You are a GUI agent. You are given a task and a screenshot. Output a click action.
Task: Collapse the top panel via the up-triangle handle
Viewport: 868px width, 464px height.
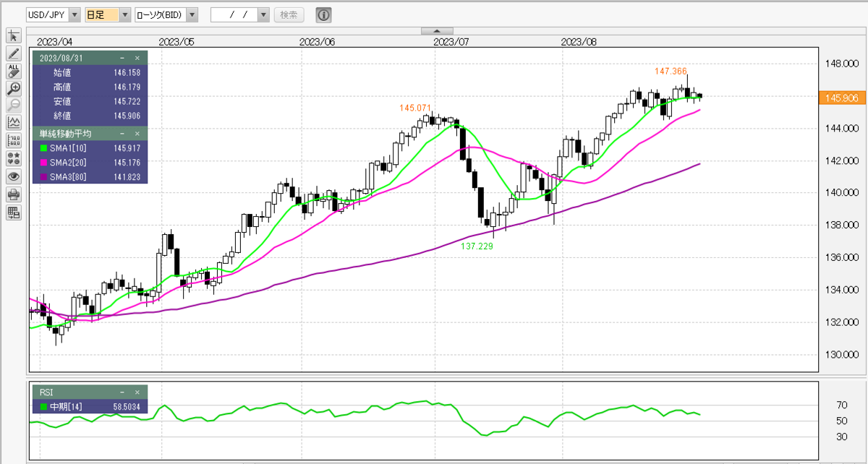(437, 31)
